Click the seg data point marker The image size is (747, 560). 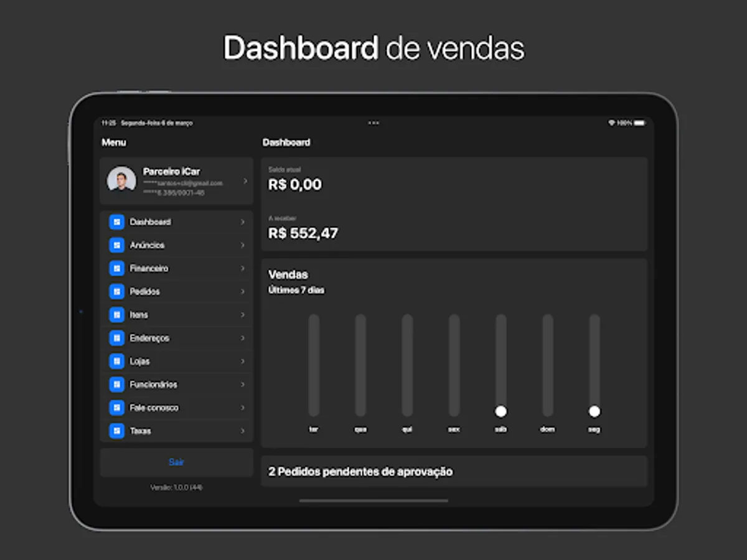pos(594,411)
